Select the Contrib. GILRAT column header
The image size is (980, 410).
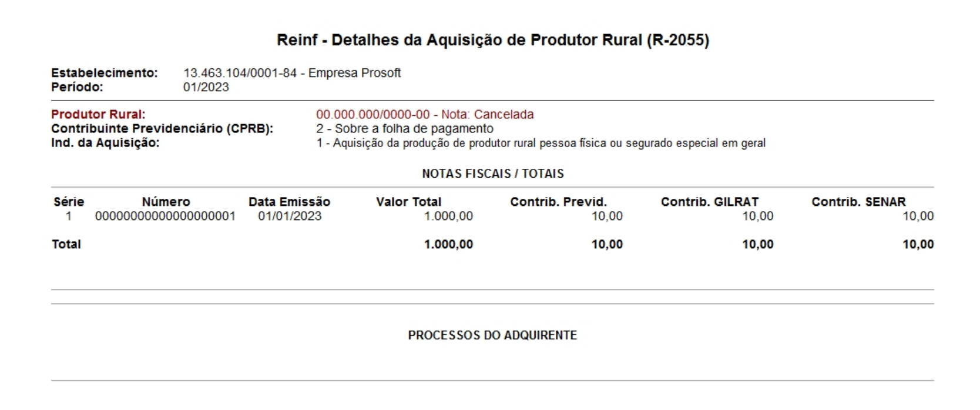[709, 202]
